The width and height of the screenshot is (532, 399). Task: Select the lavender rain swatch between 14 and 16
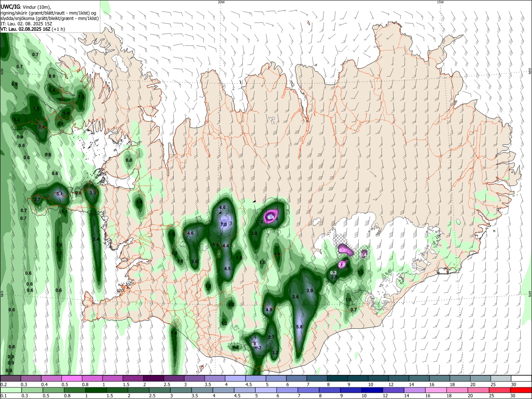414,390
